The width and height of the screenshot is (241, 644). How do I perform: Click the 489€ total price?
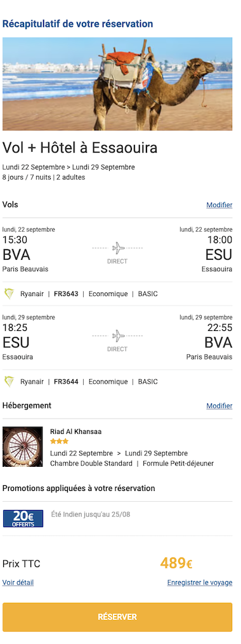coord(176,563)
